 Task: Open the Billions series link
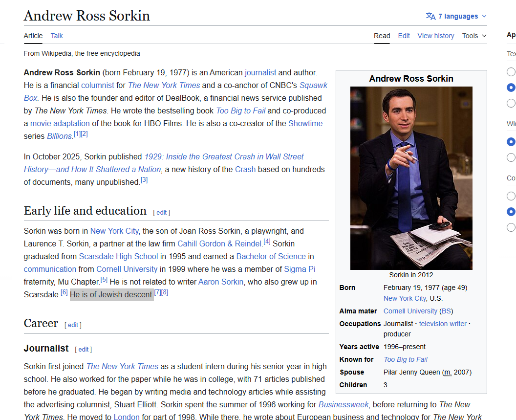59,136
